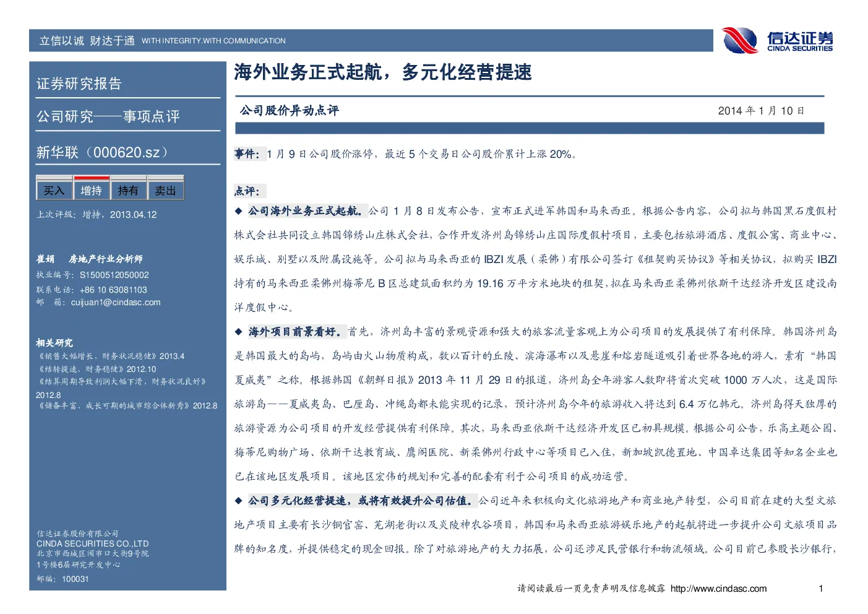Click the bold heading 公司海外业务正式起航。
868x614 pixels.
tap(307, 211)
